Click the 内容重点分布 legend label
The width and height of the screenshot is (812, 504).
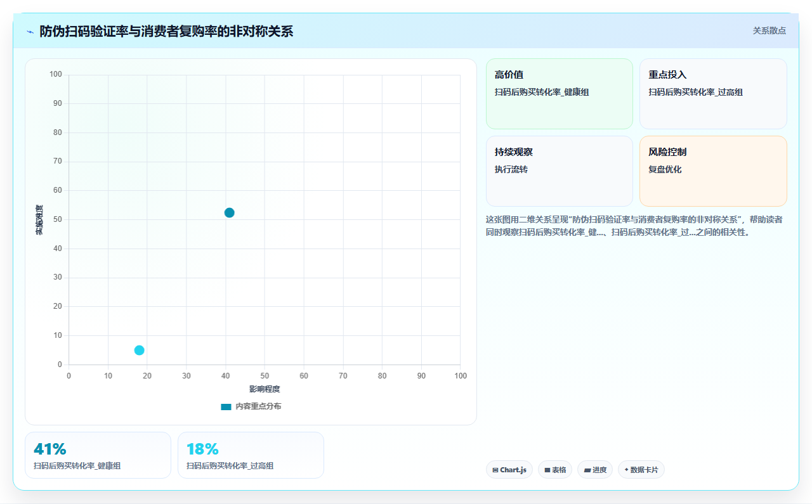(258, 406)
